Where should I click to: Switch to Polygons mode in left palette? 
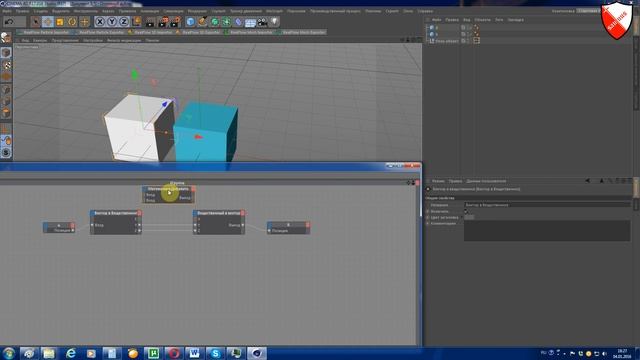(6, 113)
